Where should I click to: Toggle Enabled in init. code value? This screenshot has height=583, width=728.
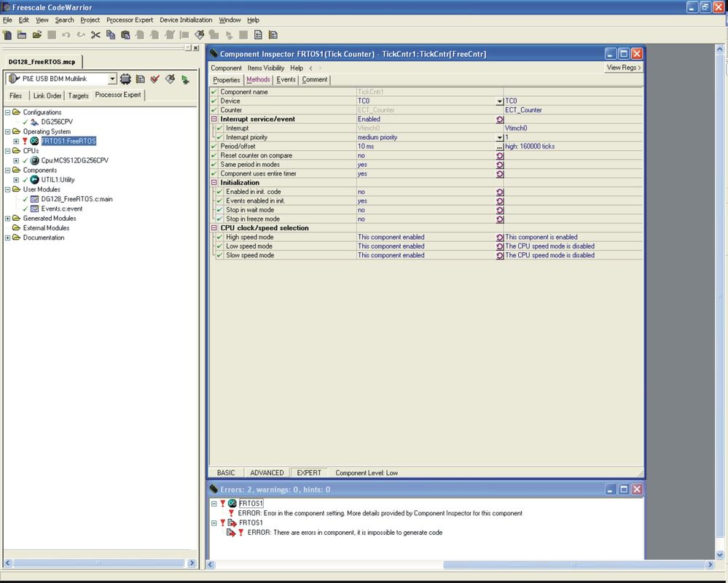point(500,192)
